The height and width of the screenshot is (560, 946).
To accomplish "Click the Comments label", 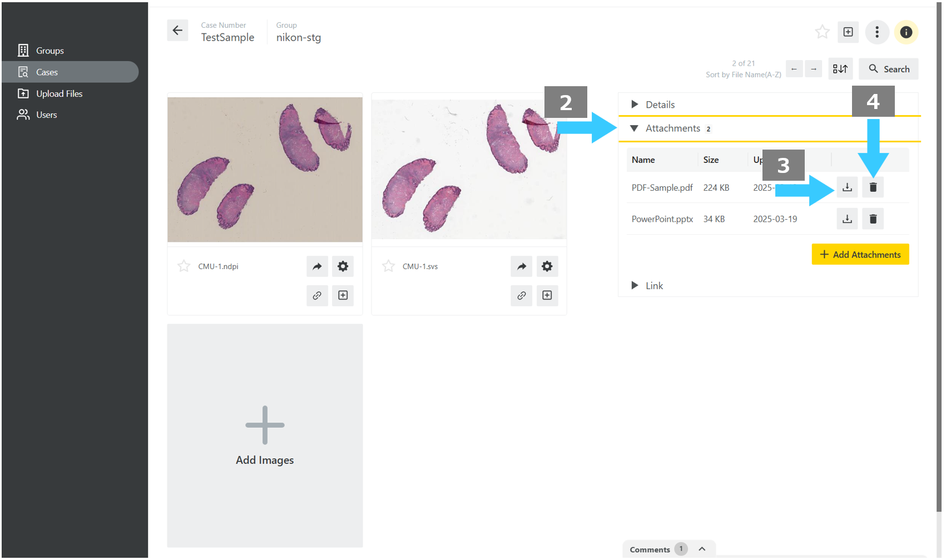I will point(650,549).
